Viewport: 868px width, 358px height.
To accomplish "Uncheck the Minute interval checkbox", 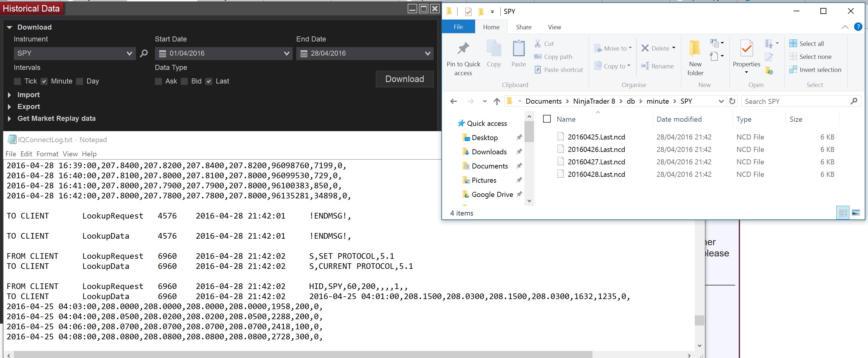I will coord(44,81).
